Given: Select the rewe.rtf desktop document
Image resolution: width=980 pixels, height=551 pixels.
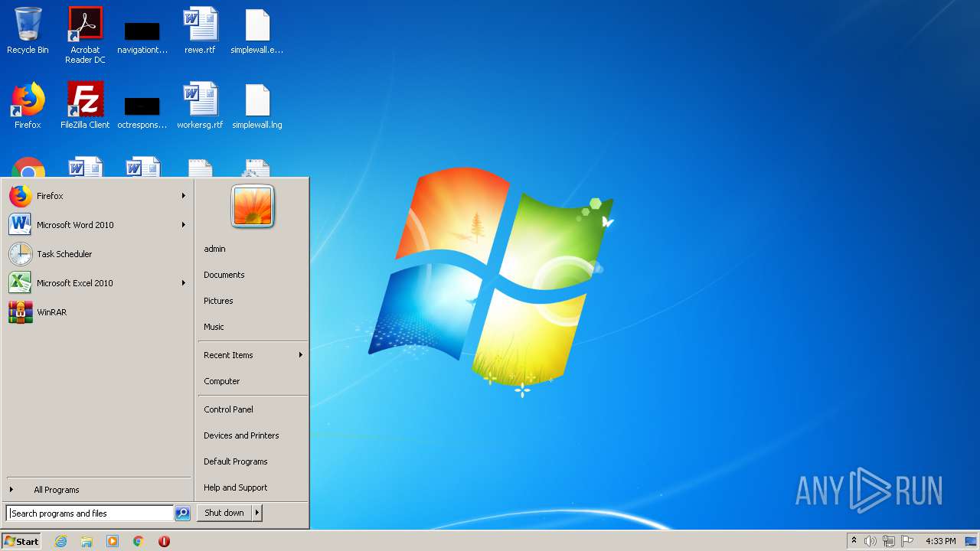Looking at the screenshot, I should coord(200,31).
